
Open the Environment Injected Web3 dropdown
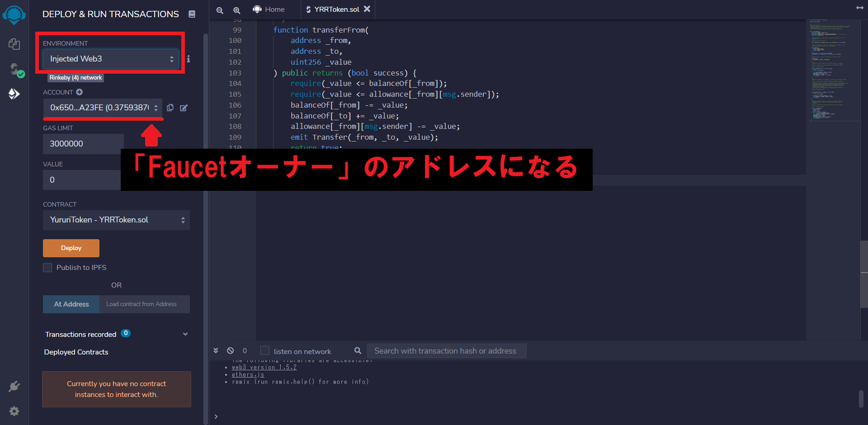point(111,59)
